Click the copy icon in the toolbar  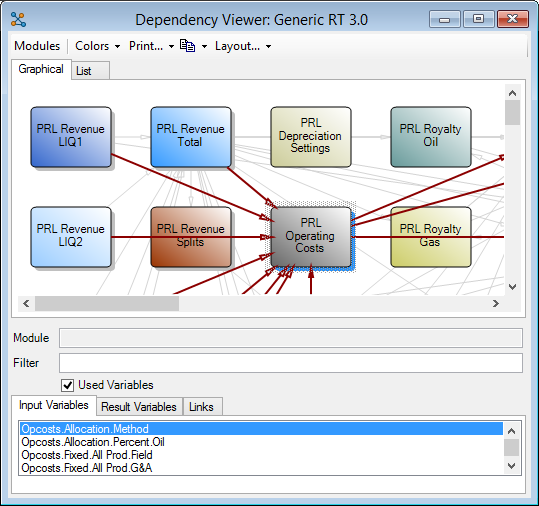[x=187, y=46]
